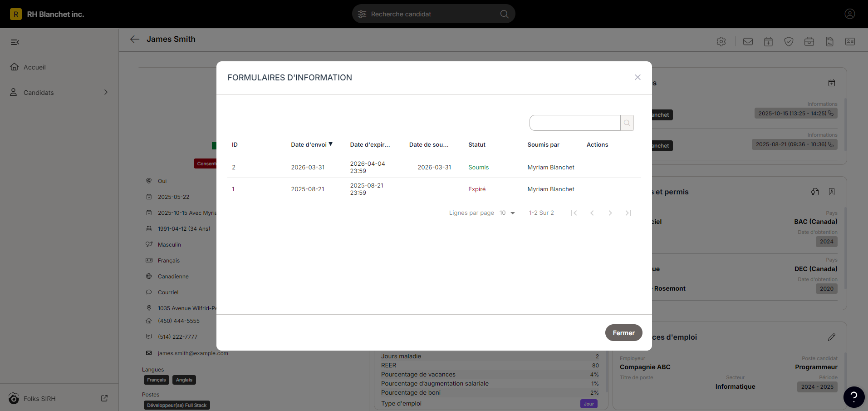Click the calendar-plus icon in the background interviews panel
The width and height of the screenshot is (868, 411).
click(832, 83)
